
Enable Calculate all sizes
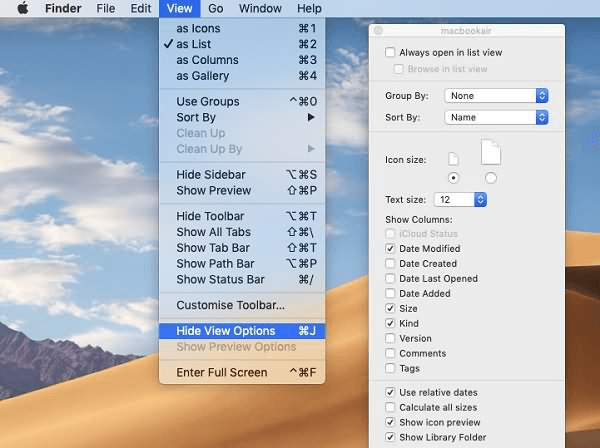pyautogui.click(x=390, y=407)
